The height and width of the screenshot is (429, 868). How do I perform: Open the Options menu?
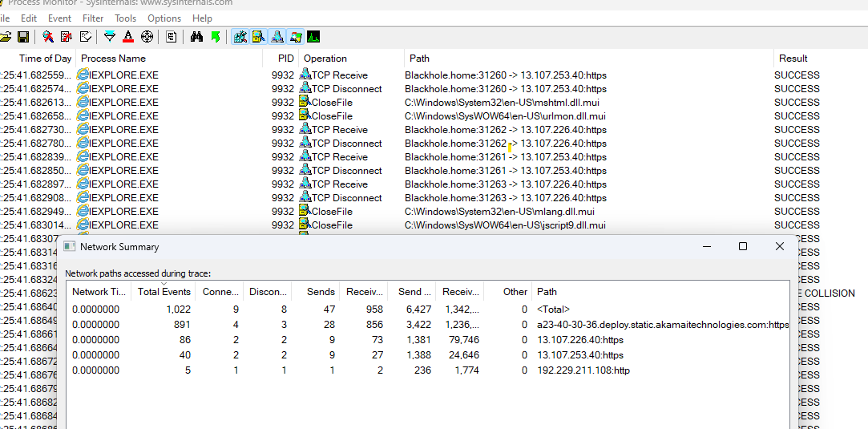tap(164, 18)
